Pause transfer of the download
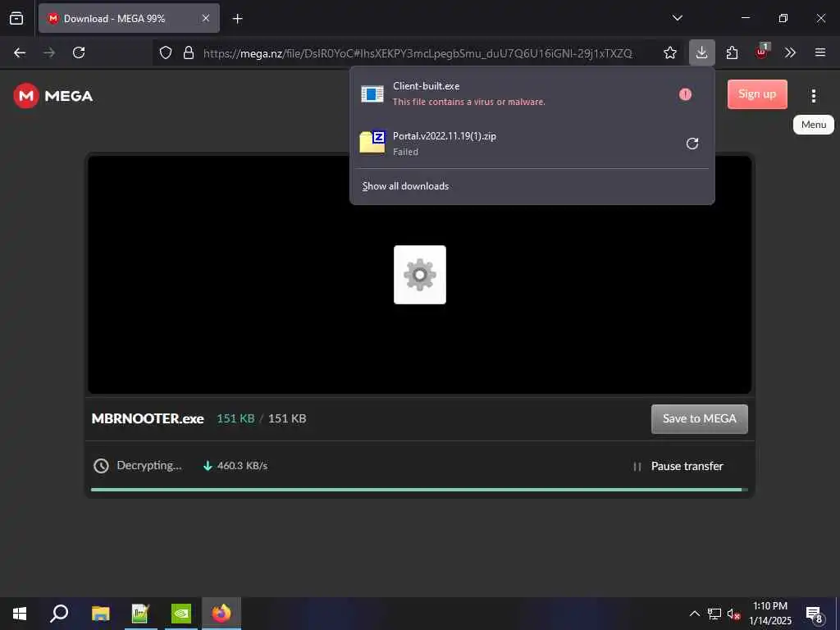This screenshot has height=630, width=840. point(678,466)
